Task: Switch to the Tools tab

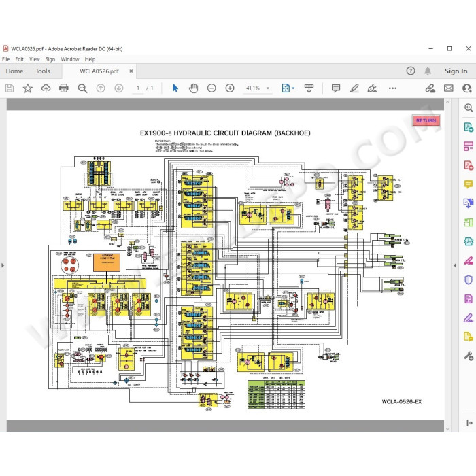Action: click(42, 71)
